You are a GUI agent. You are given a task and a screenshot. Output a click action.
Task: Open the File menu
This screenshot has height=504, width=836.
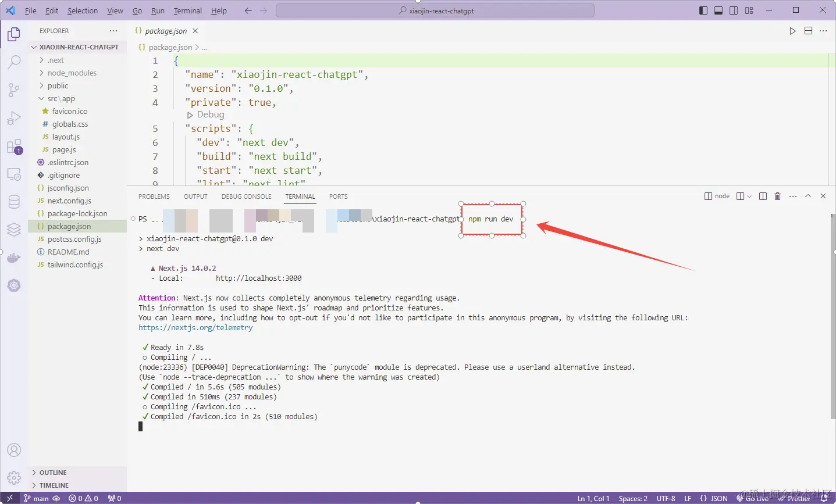click(x=31, y=10)
